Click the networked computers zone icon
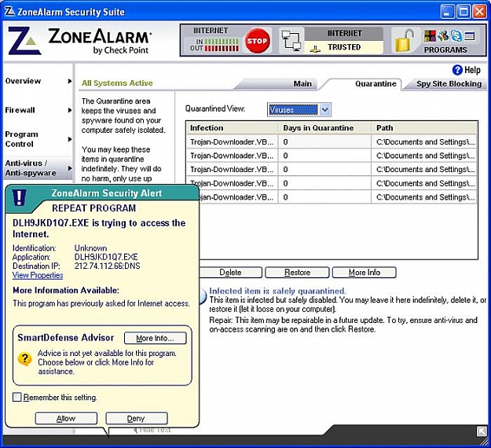 (291, 41)
